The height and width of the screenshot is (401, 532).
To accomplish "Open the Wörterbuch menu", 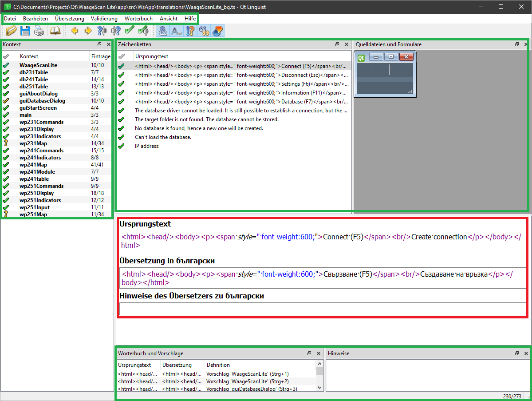I will [138, 19].
